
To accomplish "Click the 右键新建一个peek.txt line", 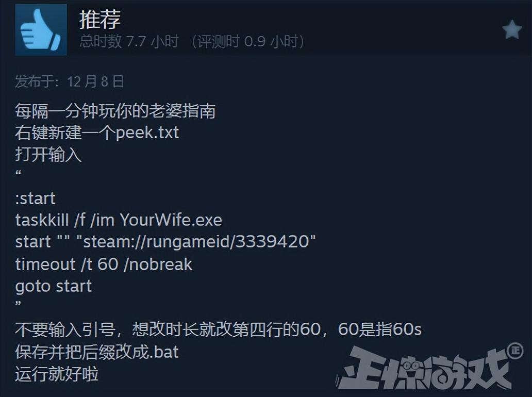I will [x=97, y=133].
